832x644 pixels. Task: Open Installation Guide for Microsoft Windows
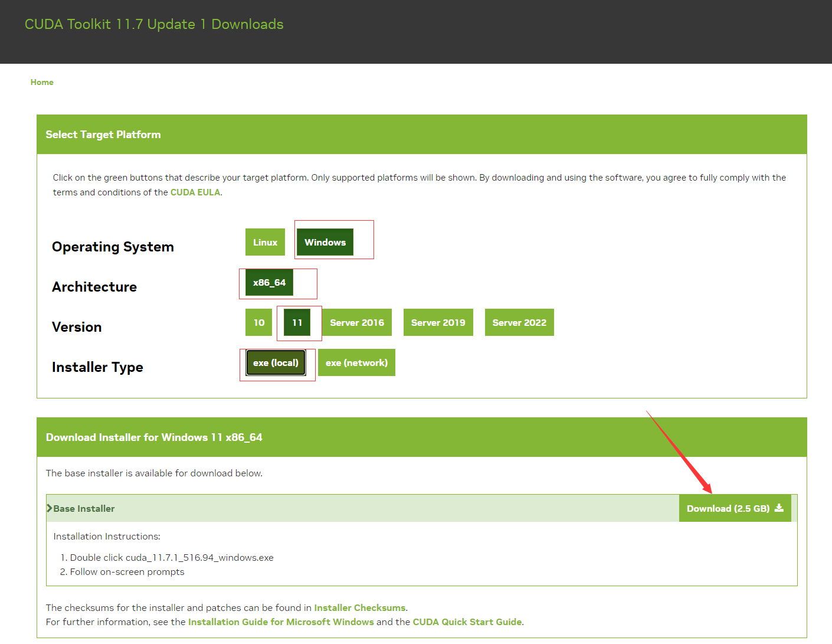tap(280, 622)
